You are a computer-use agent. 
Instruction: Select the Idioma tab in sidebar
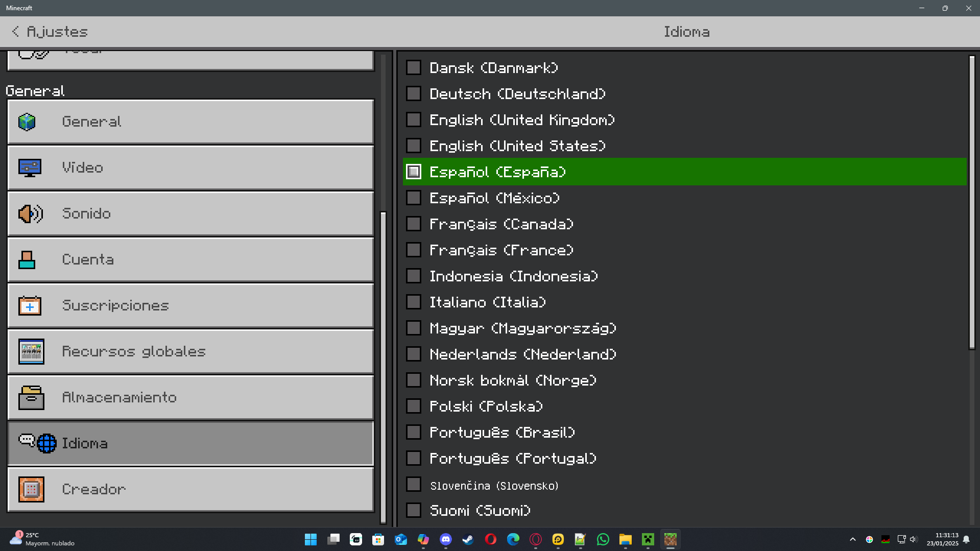[190, 443]
